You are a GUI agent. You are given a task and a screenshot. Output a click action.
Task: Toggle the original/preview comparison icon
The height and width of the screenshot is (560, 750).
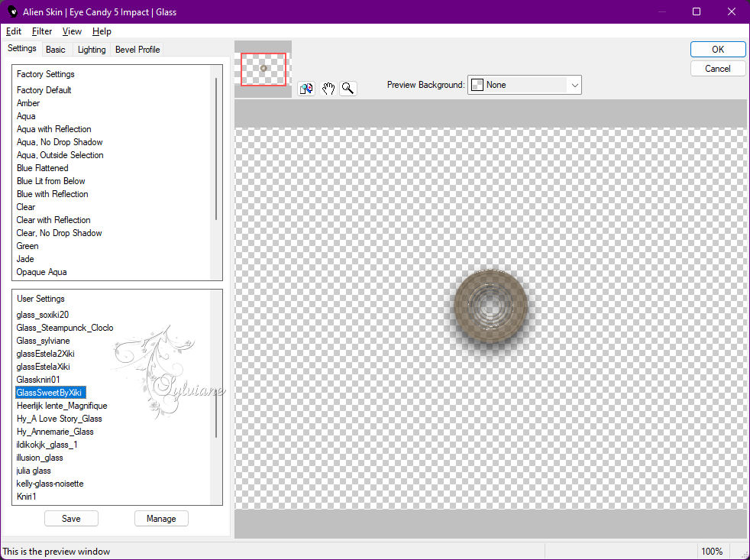[x=306, y=89]
